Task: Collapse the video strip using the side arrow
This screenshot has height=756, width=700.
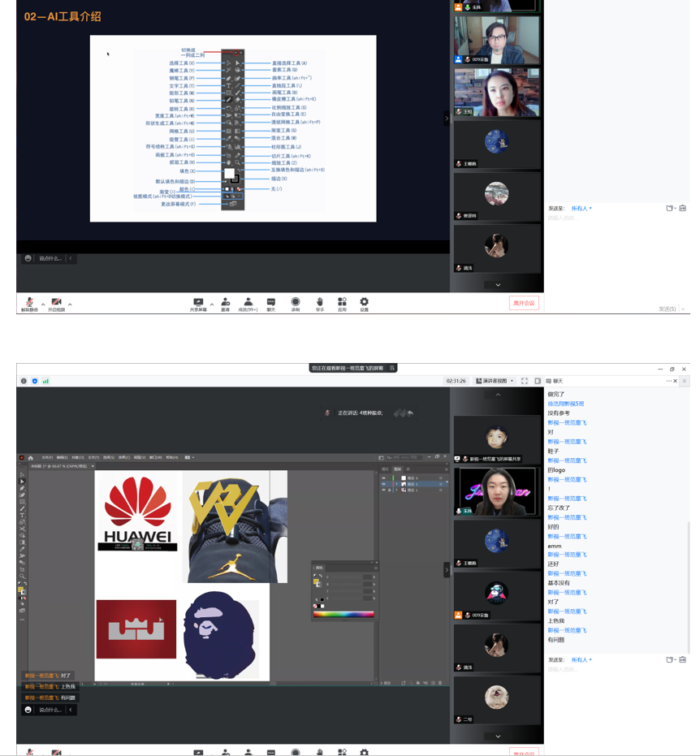Action: tap(446, 571)
